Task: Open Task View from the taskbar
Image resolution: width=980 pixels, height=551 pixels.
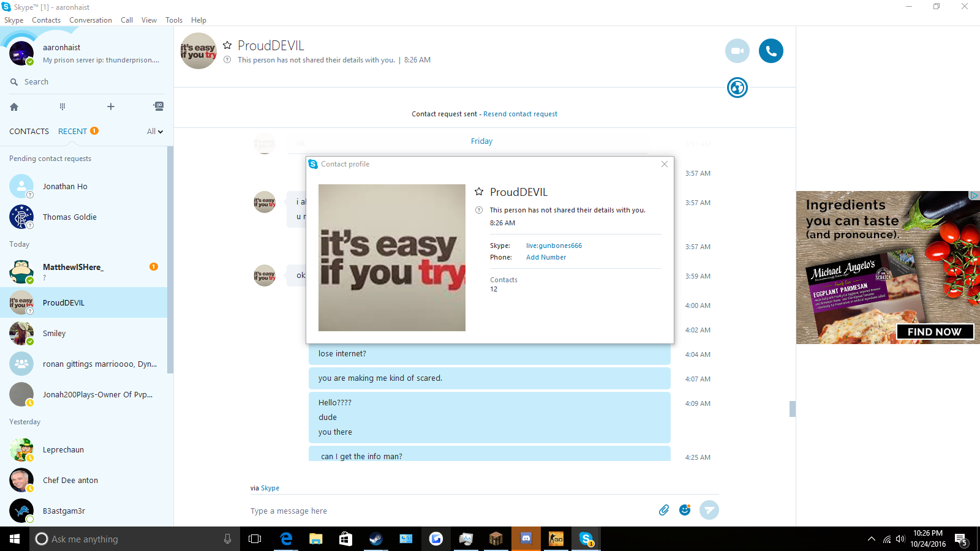Action: click(x=255, y=539)
